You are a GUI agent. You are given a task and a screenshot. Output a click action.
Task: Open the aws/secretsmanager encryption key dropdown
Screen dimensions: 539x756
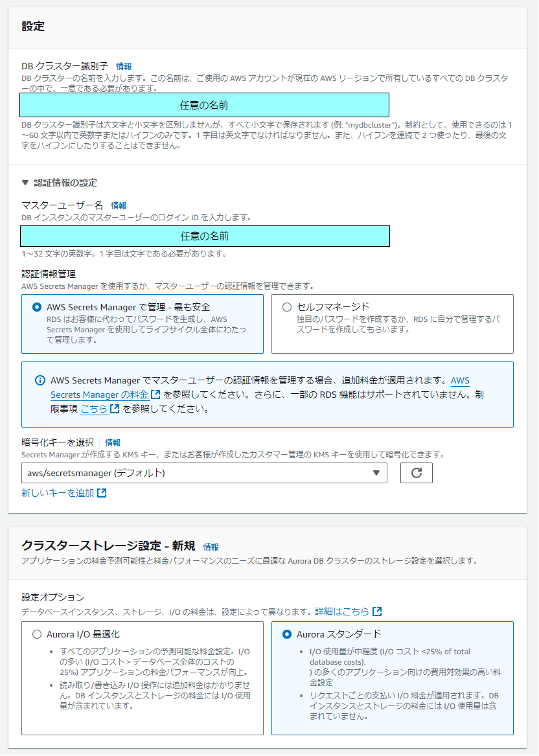(205, 473)
